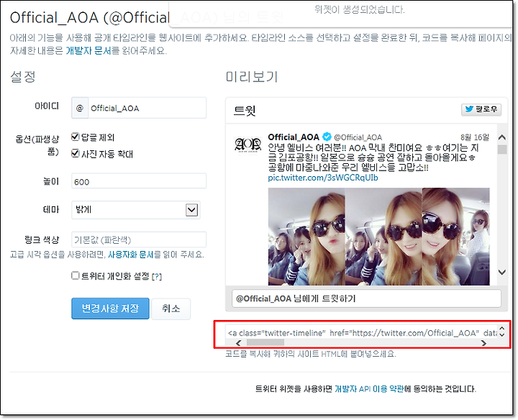
Task: Click the @Official_AOA handle in tweet header
Action: (358, 137)
